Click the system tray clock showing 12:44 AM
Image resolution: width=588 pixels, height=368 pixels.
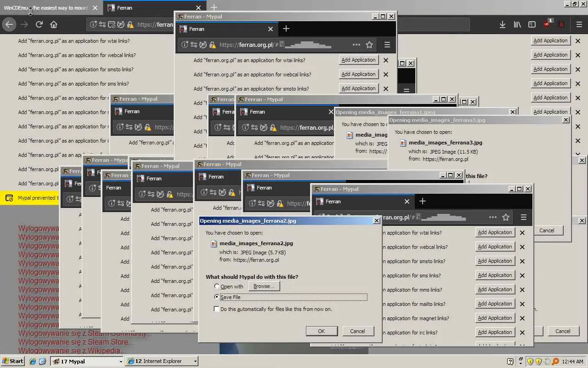573,362
